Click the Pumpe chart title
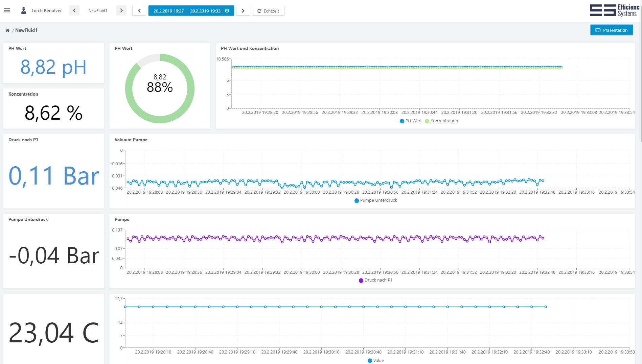Image resolution: width=642 pixels, height=364 pixels. click(122, 219)
